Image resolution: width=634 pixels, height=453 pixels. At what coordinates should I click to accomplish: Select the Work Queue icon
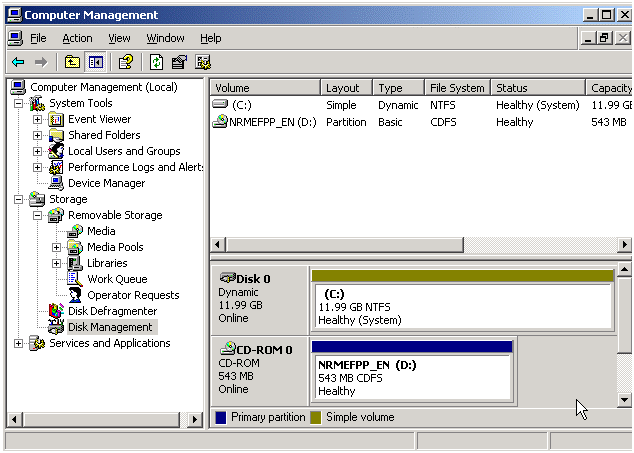click(x=75, y=279)
